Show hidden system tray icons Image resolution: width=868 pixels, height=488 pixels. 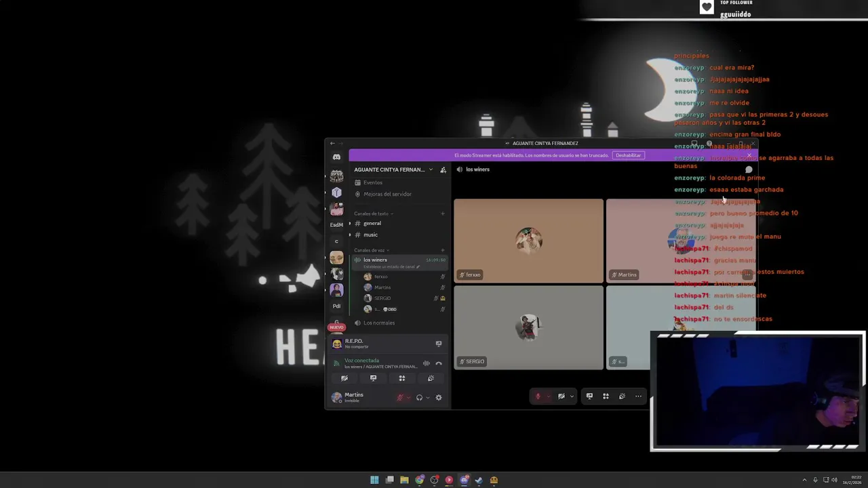[804, 480]
